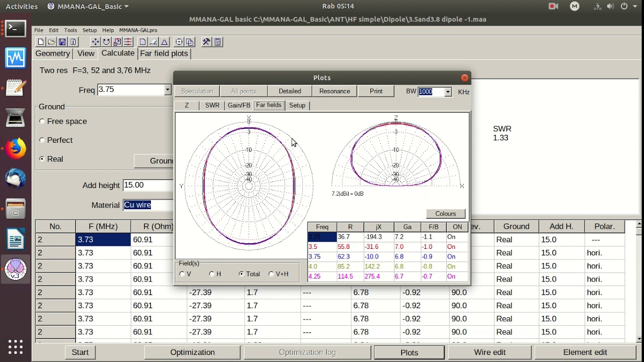Launch Firefox from the dock

click(15, 149)
